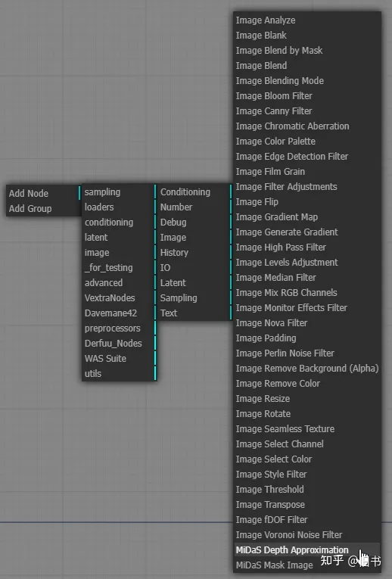This screenshot has height=579, width=392.
Task: Open the Derfuu_Nodes category
Action: (119, 344)
